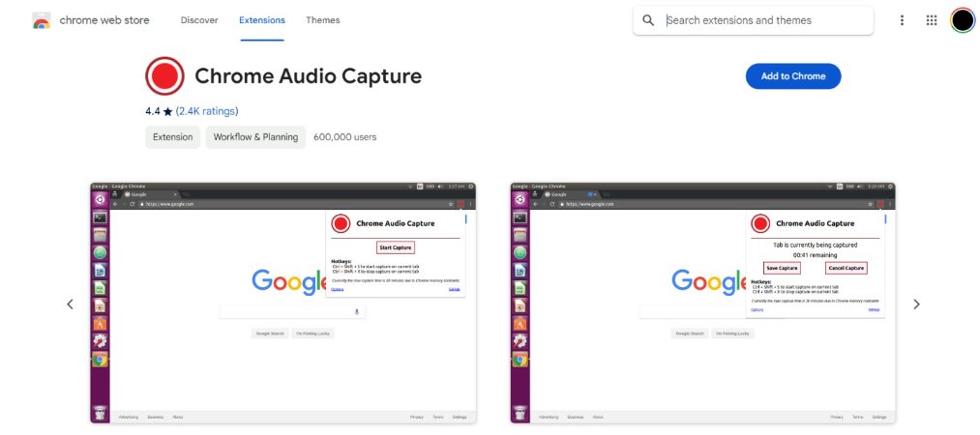
Task: Show previous screenshot with left arrow
Action: [70, 304]
